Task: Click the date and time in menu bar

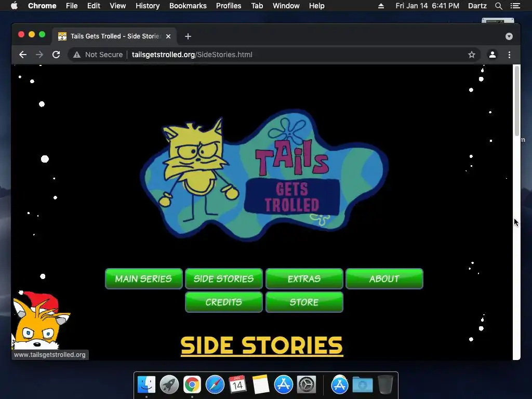Action: click(427, 6)
